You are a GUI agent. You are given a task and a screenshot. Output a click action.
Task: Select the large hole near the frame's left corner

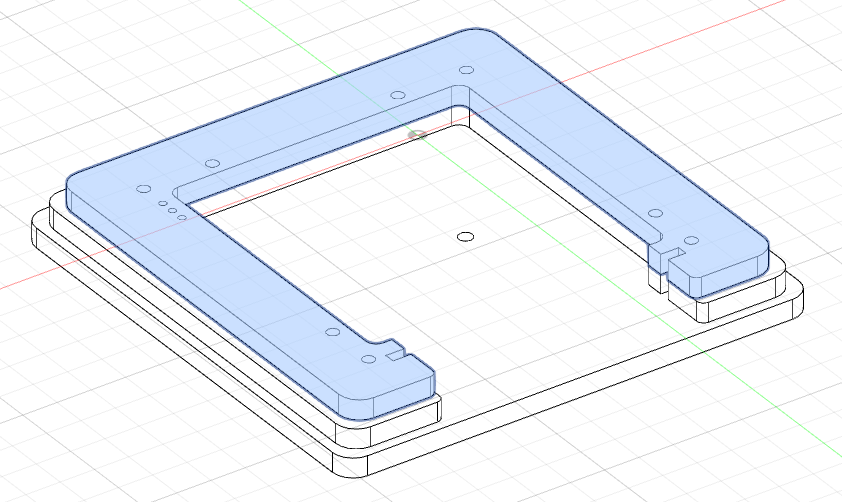(142, 188)
